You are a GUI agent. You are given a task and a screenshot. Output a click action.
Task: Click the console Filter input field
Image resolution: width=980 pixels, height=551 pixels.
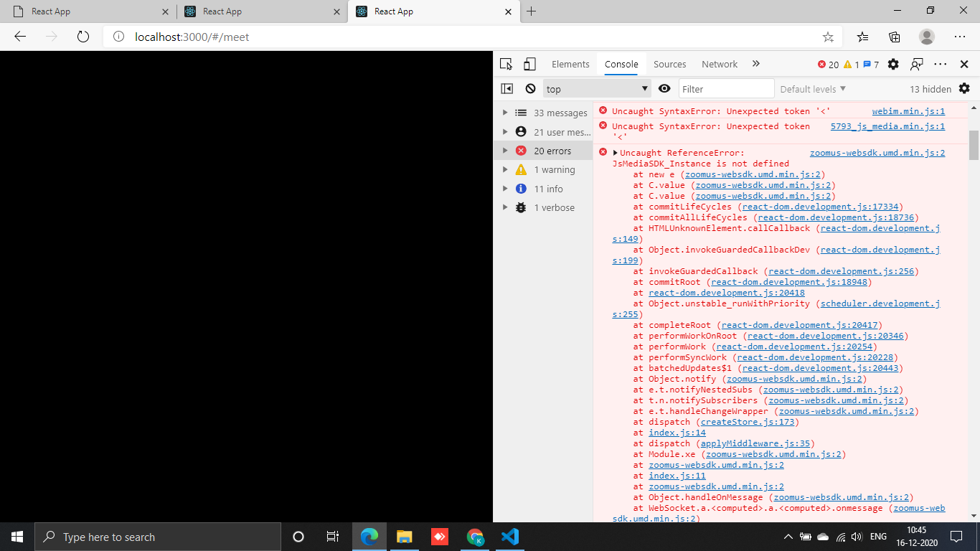pyautogui.click(x=726, y=88)
